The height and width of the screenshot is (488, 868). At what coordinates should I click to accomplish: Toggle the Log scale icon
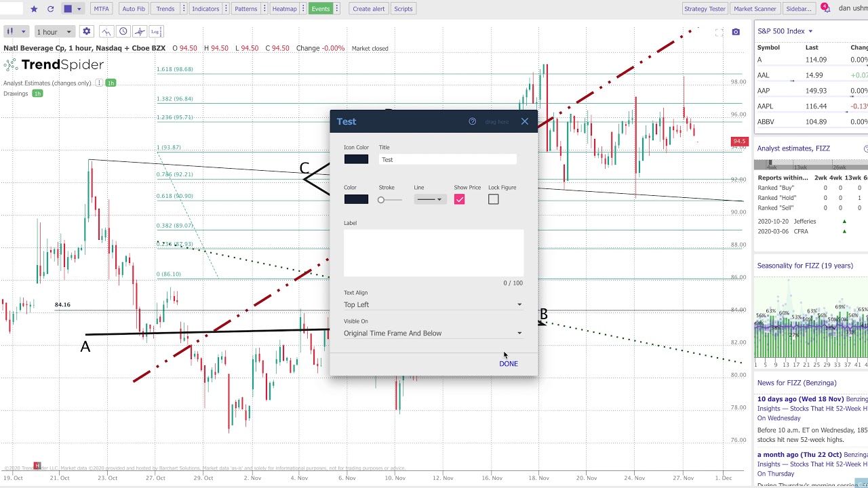[x=155, y=32]
